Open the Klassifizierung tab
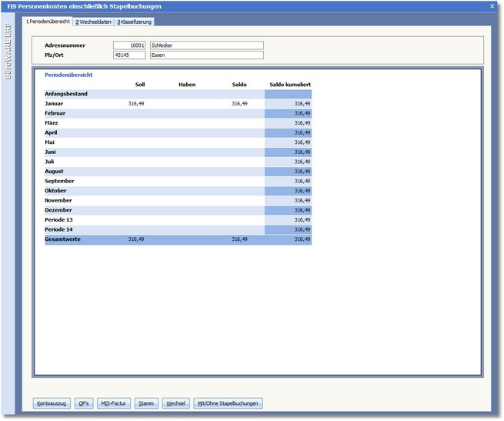 tap(135, 22)
